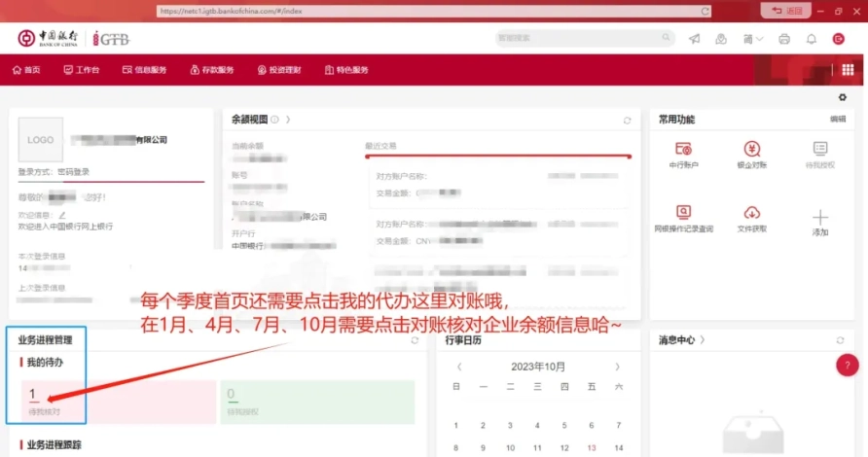This screenshot has width=868, height=457.
Task: Click the 返回 button in title bar
Action: tap(785, 11)
